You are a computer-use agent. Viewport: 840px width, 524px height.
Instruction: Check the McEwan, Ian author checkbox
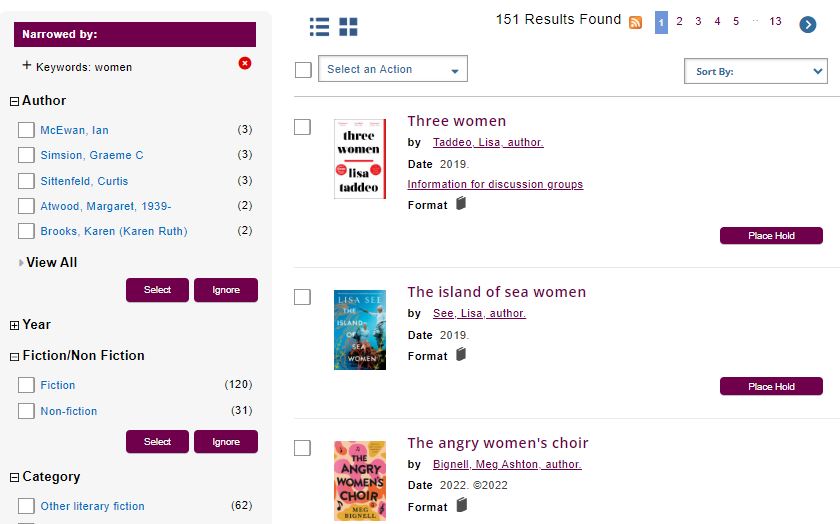(x=27, y=130)
